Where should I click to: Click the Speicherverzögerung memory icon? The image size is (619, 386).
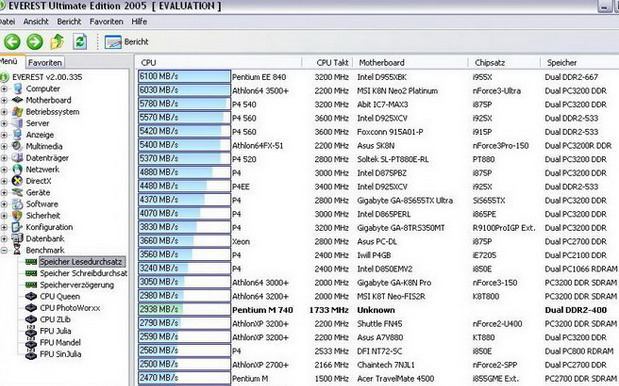(x=31, y=285)
